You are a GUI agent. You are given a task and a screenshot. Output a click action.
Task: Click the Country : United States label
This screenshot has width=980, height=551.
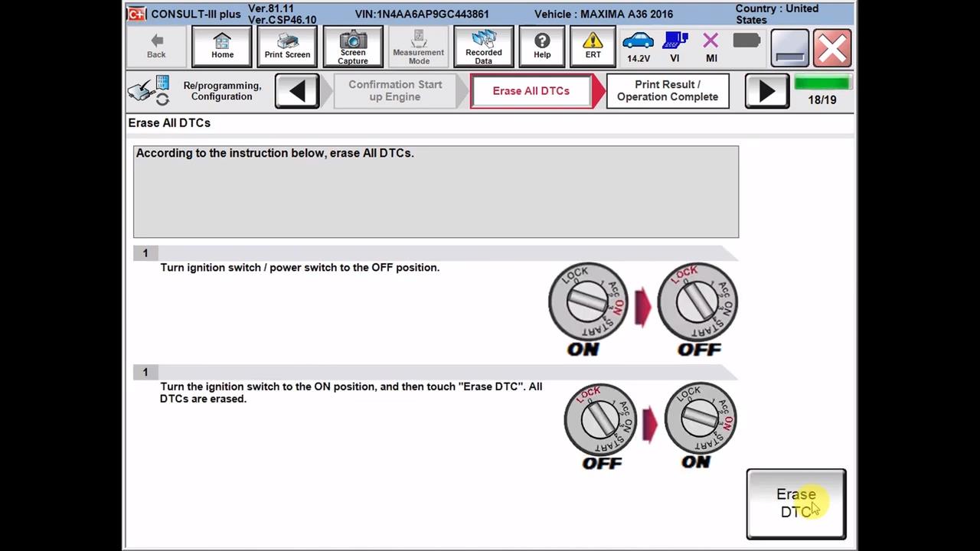777,14
